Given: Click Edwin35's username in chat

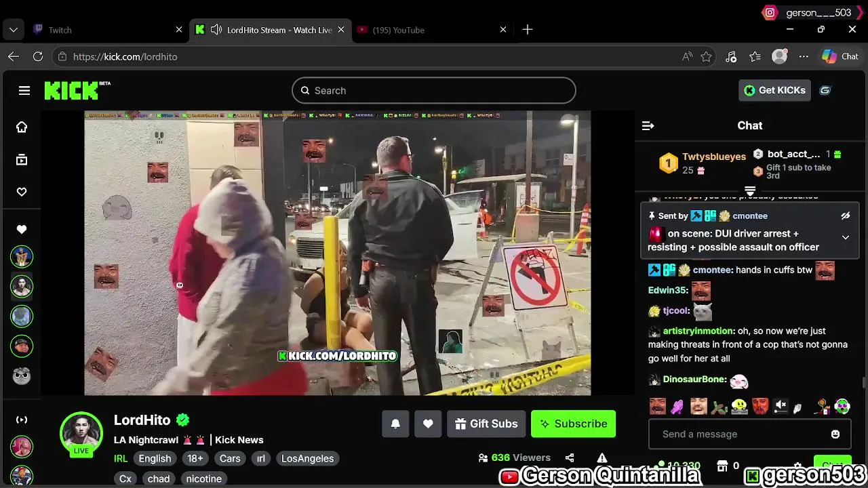Looking at the screenshot, I should (x=667, y=290).
